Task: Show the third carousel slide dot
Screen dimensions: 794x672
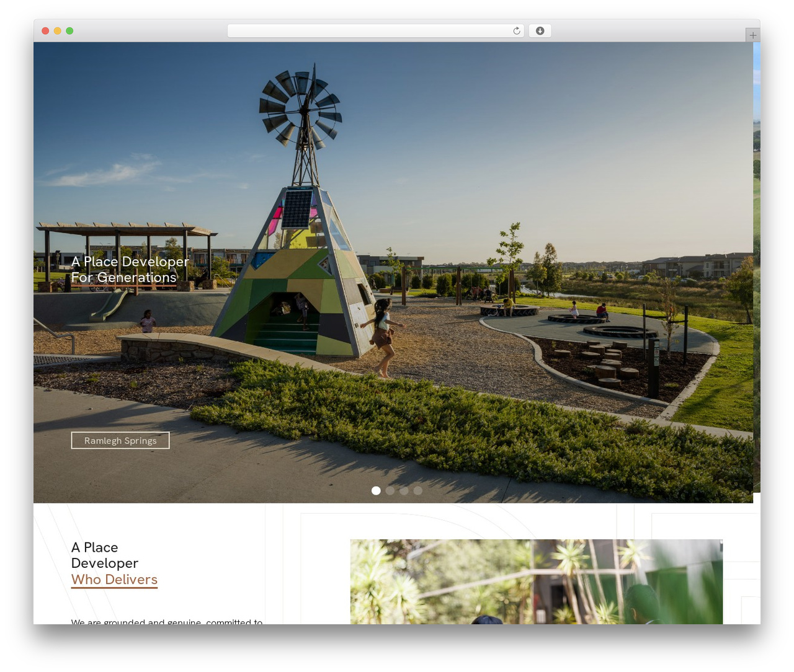Action: pyautogui.click(x=404, y=490)
